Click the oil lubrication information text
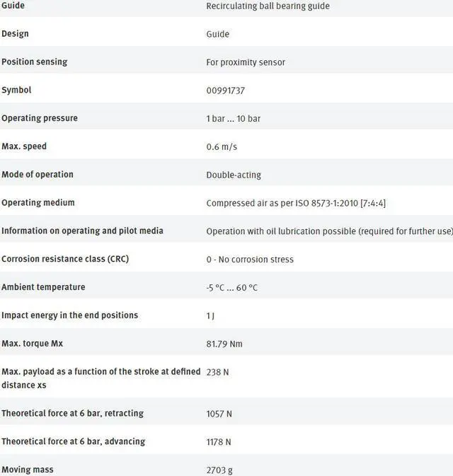 click(329, 231)
